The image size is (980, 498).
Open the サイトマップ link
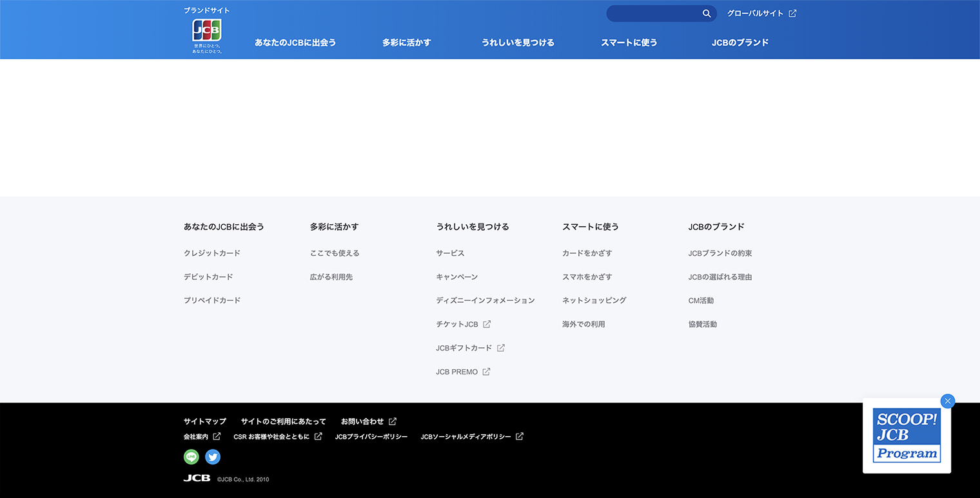[205, 421]
